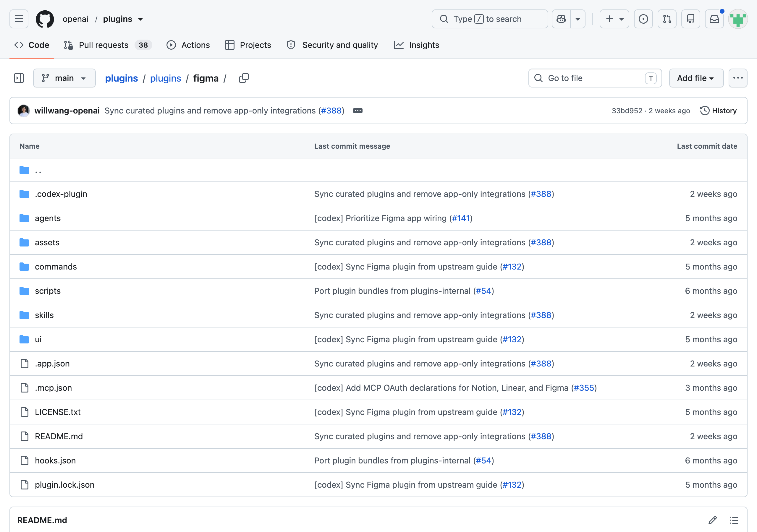
Task: Edit README.md with pencil icon
Action: (x=713, y=520)
